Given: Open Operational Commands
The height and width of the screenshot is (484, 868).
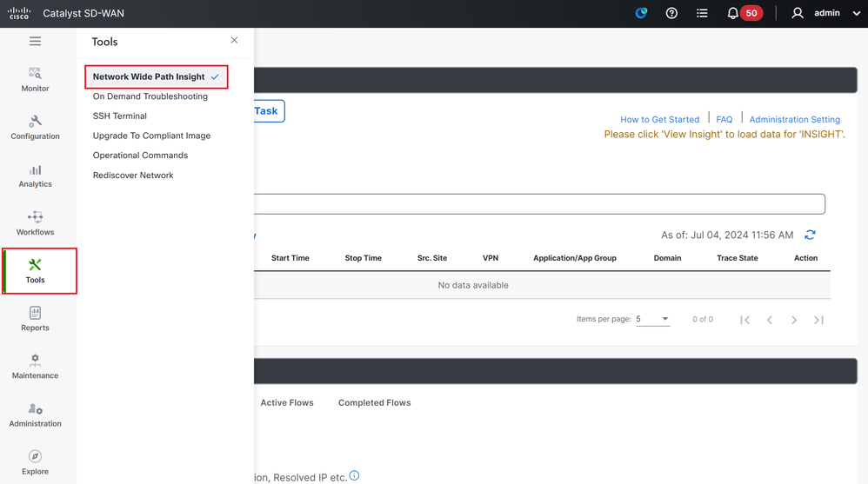Looking at the screenshot, I should (x=140, y=156).
